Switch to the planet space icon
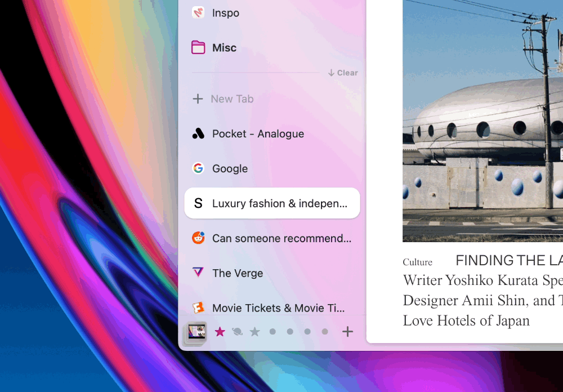The image size is (563, 392). (x=237, y=332)
